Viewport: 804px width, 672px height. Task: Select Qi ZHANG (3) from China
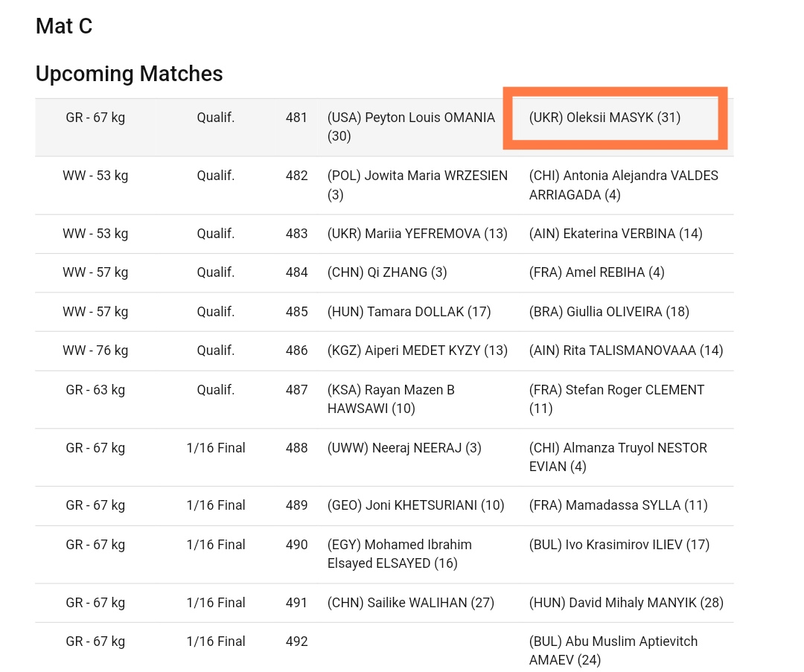coord(387,272)
